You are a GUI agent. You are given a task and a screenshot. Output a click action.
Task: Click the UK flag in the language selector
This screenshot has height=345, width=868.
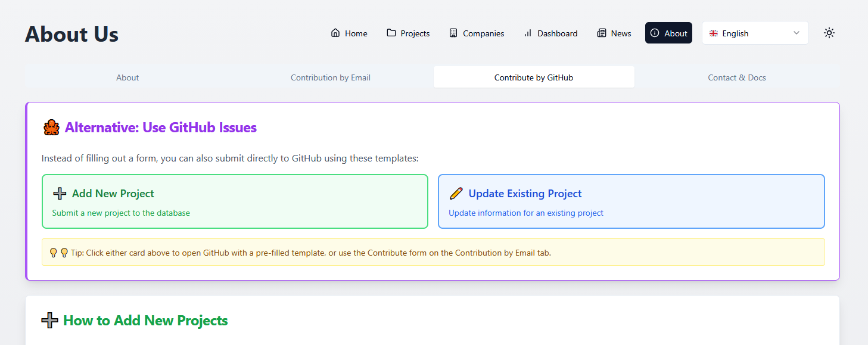tap(714, 33)
